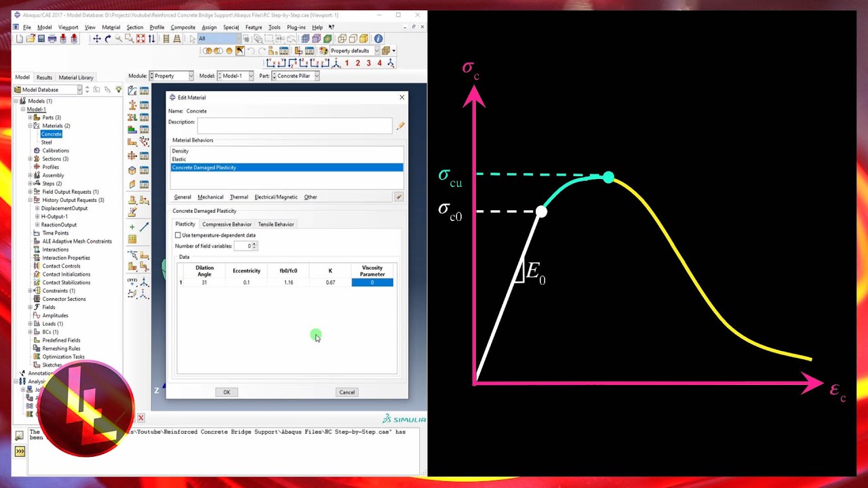Select Interaction Properties in model tree

point(66,258)
